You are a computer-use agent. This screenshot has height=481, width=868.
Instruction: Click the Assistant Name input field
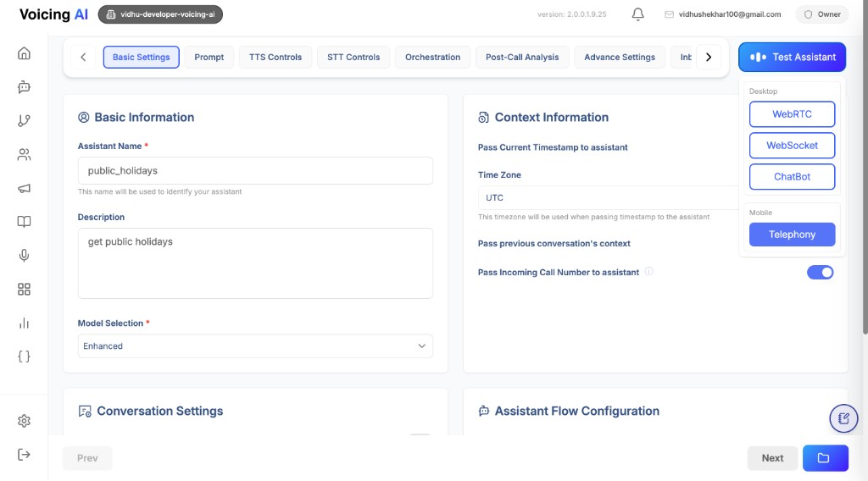255,171
